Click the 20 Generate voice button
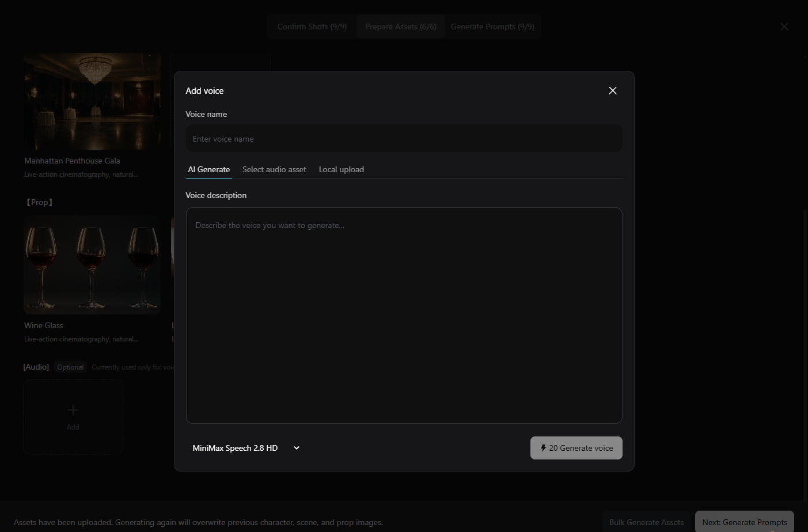 [x=576, y=448]
